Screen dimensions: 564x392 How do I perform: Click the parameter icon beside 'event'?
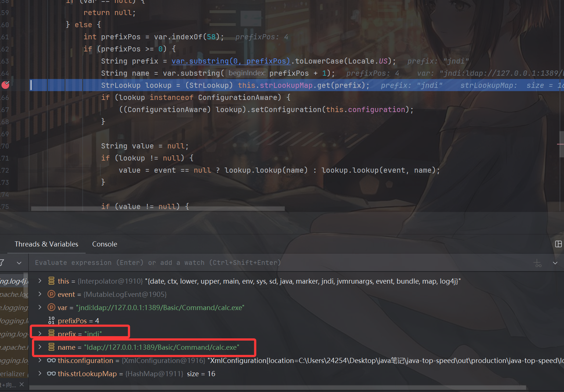tap(51, 294)
